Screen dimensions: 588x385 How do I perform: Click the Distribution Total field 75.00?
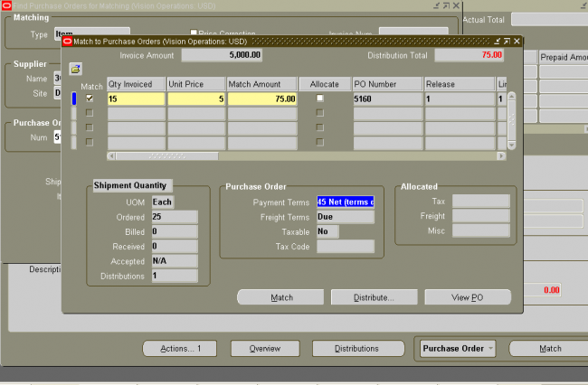click(469, 55)
